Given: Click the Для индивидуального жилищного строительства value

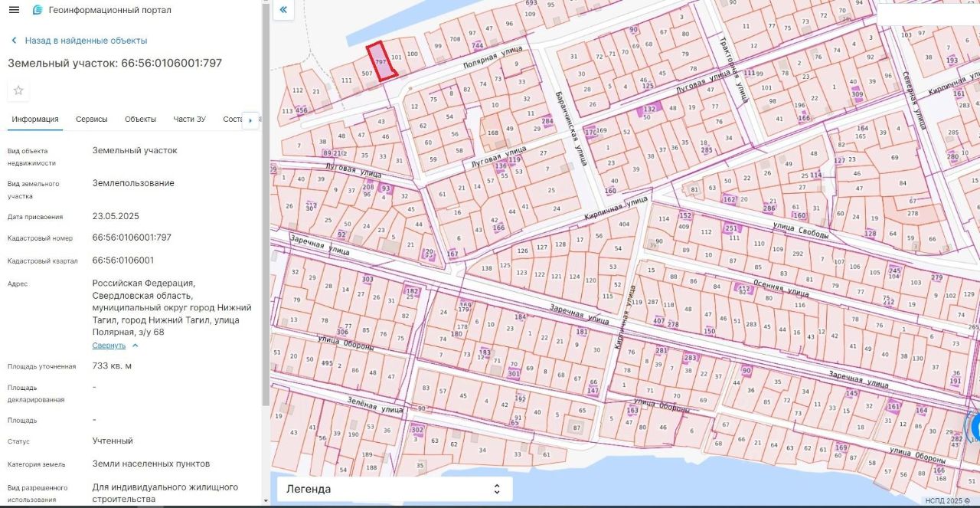Looking at the screenshot, I should pos(165,493).
